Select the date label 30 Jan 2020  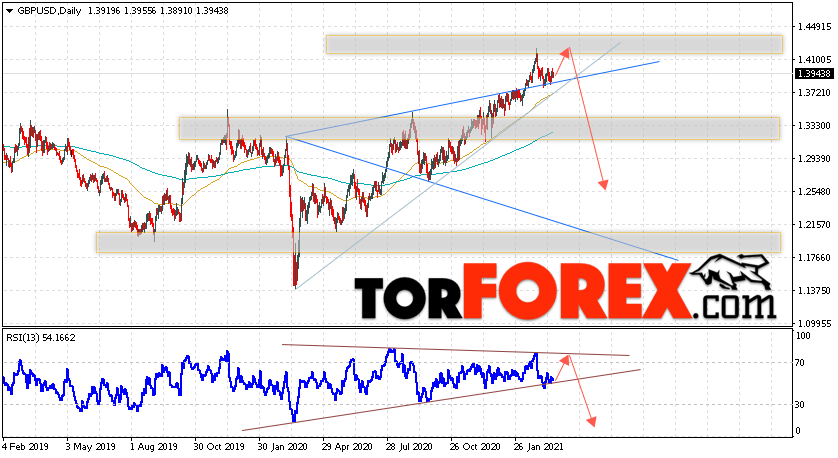(x=283, y=447)
